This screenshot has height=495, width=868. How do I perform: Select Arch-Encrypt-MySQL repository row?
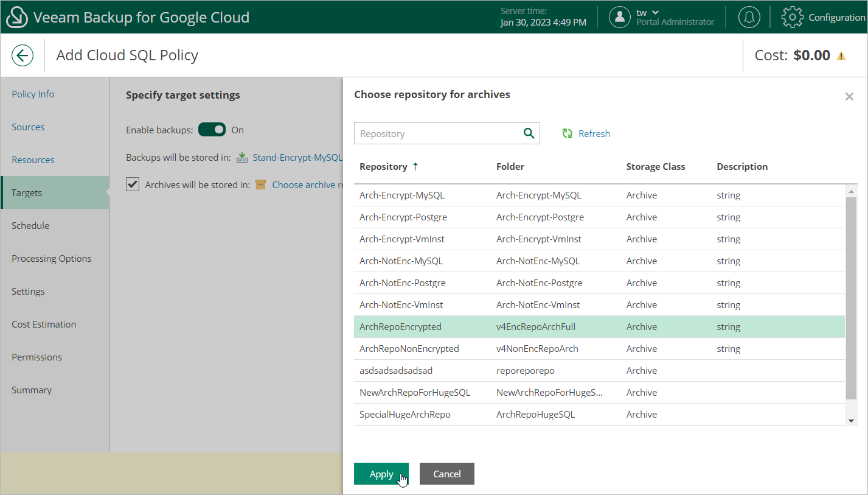[x=599, y=195]
